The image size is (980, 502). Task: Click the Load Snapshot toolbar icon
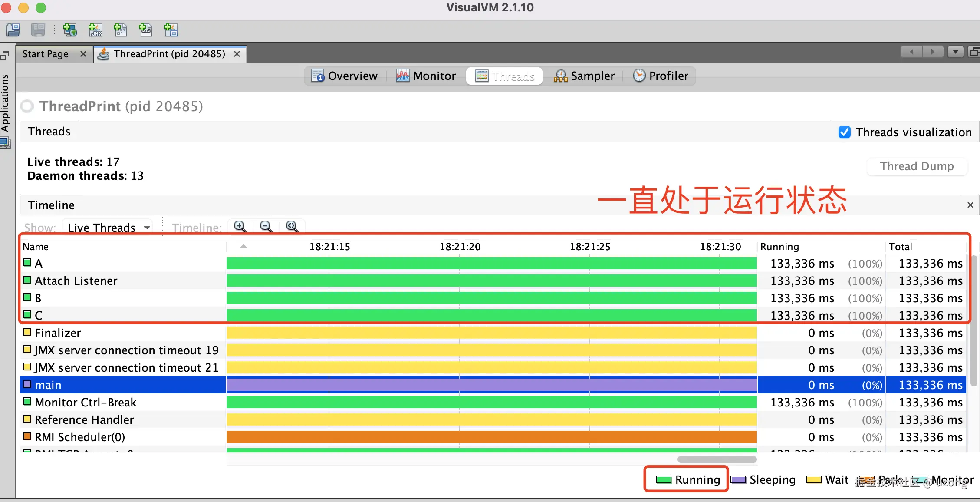pyautogui.click(x=13, y=30)
